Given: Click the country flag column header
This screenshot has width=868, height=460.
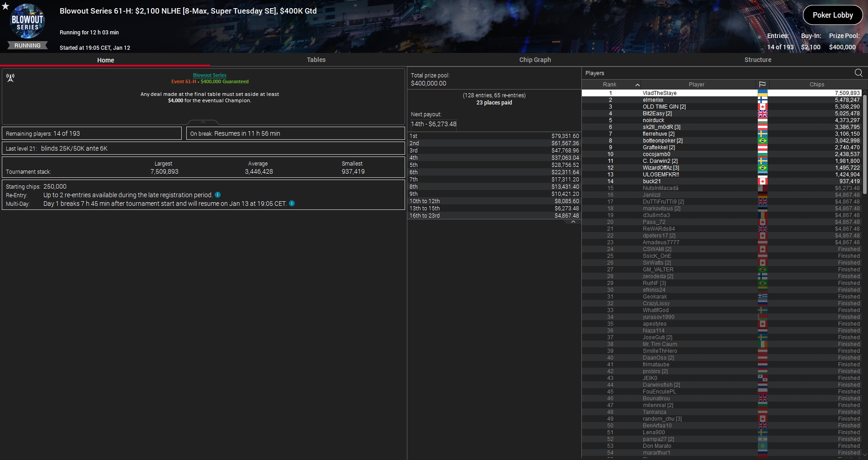Looking at the screenshot, I should coord(762,85).
